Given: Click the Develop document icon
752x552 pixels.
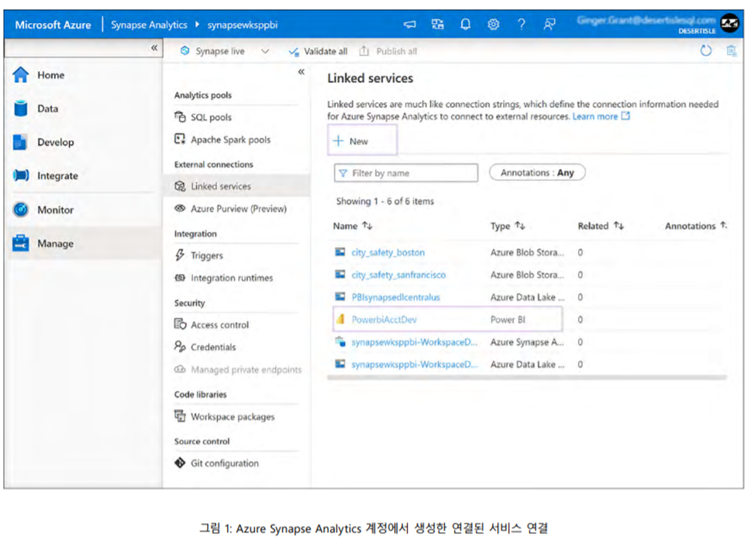Looking at the screenshot, I should (x=20, y=142).
